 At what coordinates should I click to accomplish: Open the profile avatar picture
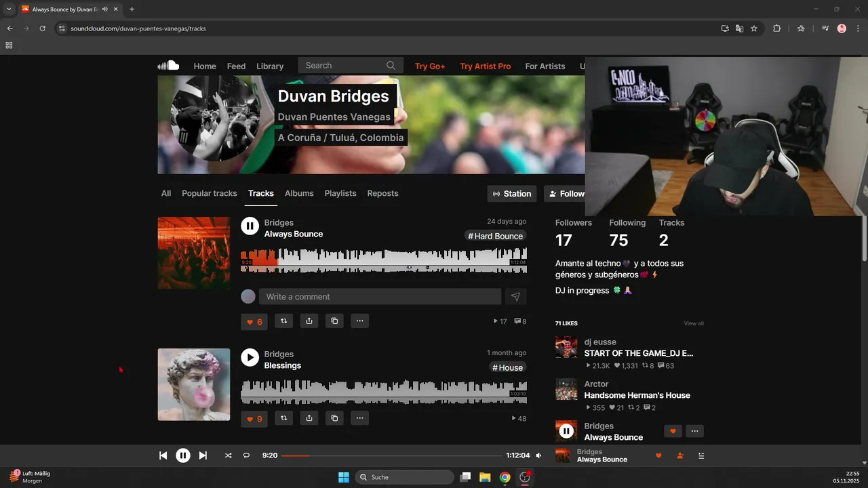coord(216,118)
